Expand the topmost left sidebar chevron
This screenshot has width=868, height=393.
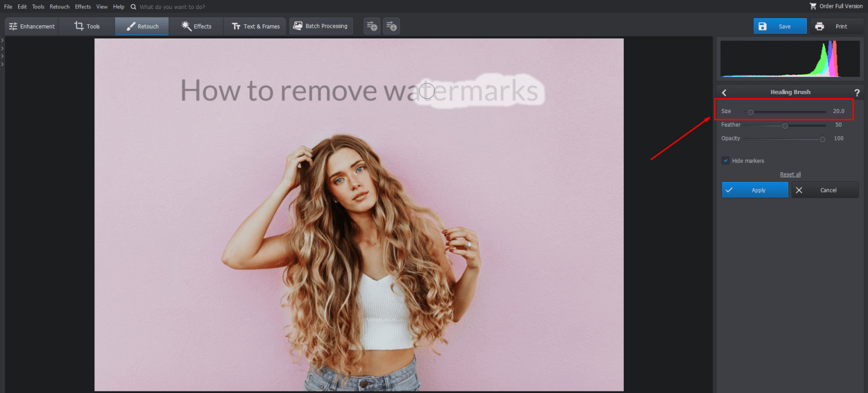coord(2,41)
